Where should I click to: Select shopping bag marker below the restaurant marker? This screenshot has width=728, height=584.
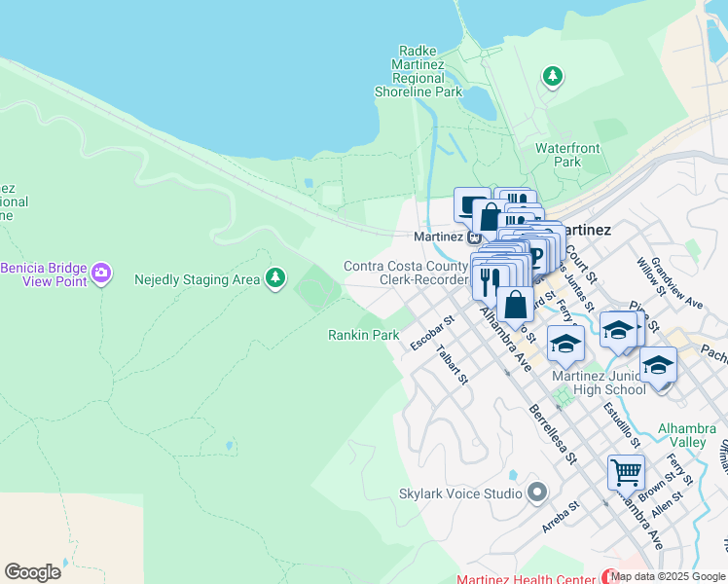point(515,305)
